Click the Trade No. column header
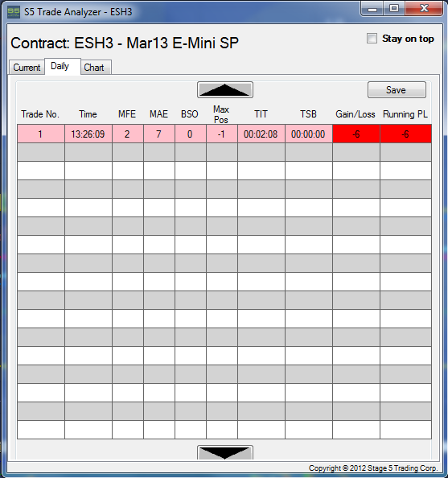 (40, 114)
